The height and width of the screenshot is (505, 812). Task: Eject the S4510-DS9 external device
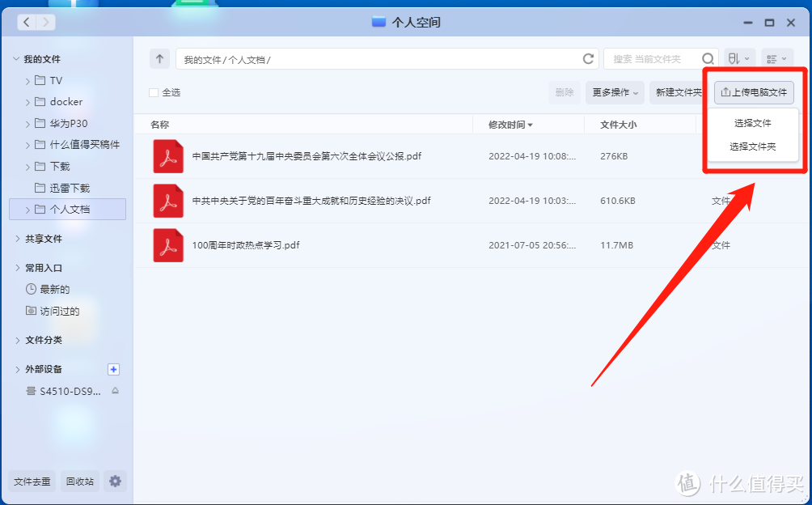(x=115, y=391)
